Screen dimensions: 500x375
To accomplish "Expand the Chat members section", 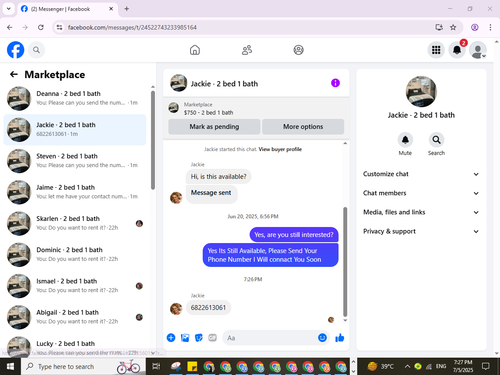I will point(421,193).
